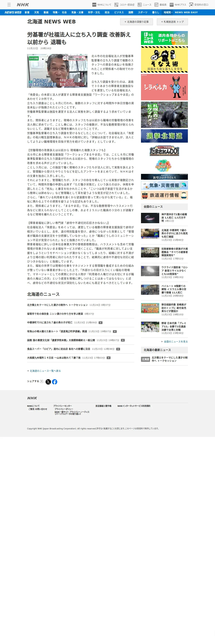Open NEWS WEB EASY link
Screen dimensions: 215x644
tap(186, 12)
